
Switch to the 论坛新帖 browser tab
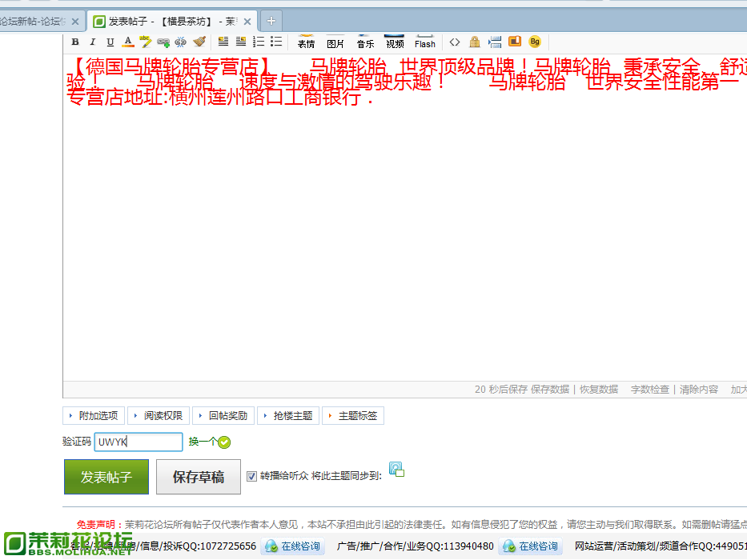[31, 22]
